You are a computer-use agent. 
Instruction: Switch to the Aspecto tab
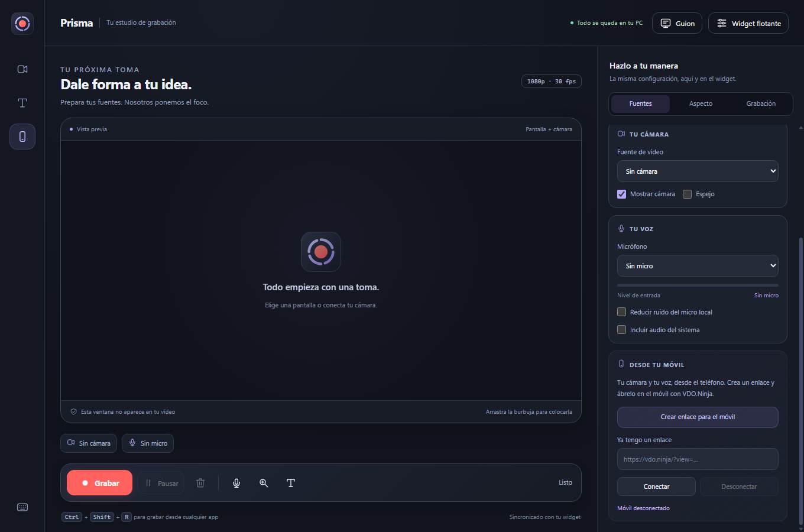coord(701,103)
